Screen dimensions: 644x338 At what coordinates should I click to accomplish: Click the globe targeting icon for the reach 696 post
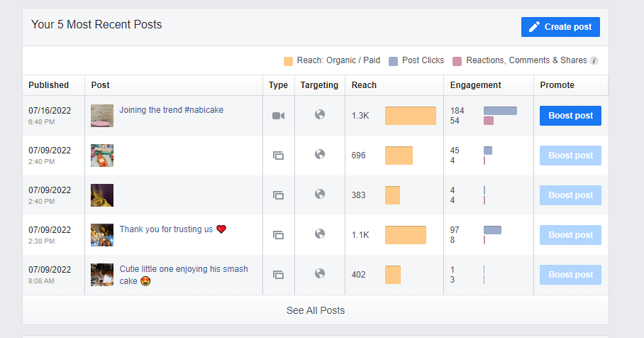[x=320, y=154]
